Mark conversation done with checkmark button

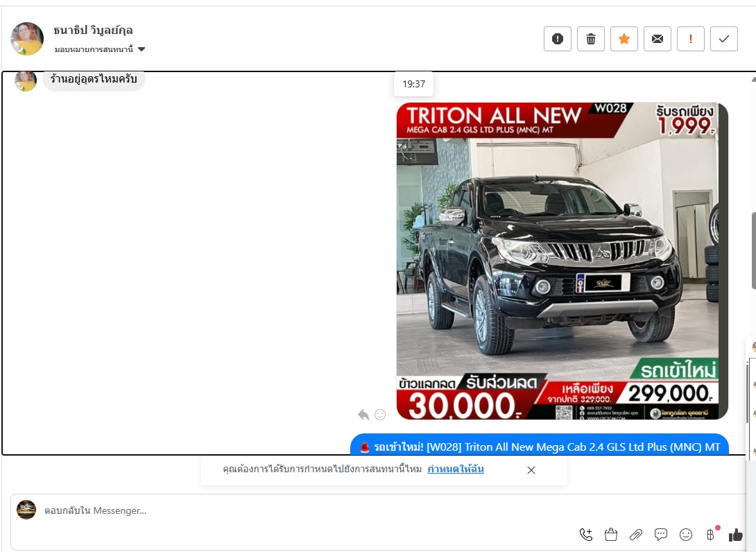(x=723, y=39)
